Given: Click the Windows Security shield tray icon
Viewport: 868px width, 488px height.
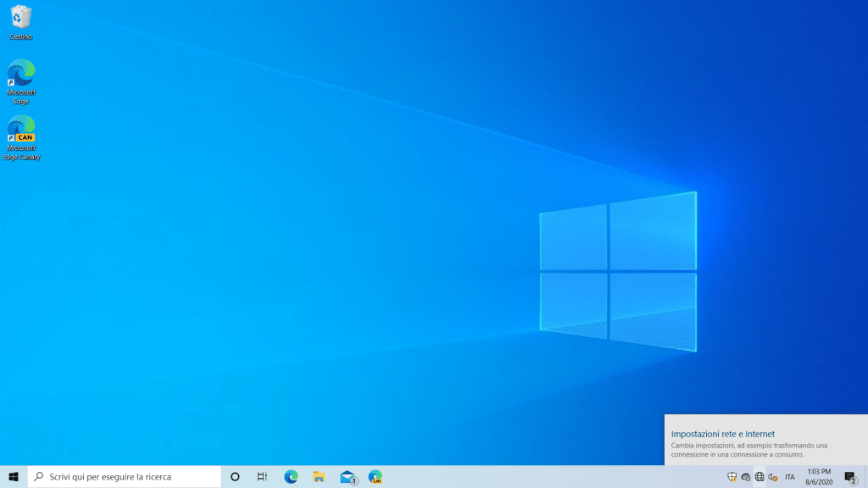Looking at the screenshot, I should coord(732,477).
